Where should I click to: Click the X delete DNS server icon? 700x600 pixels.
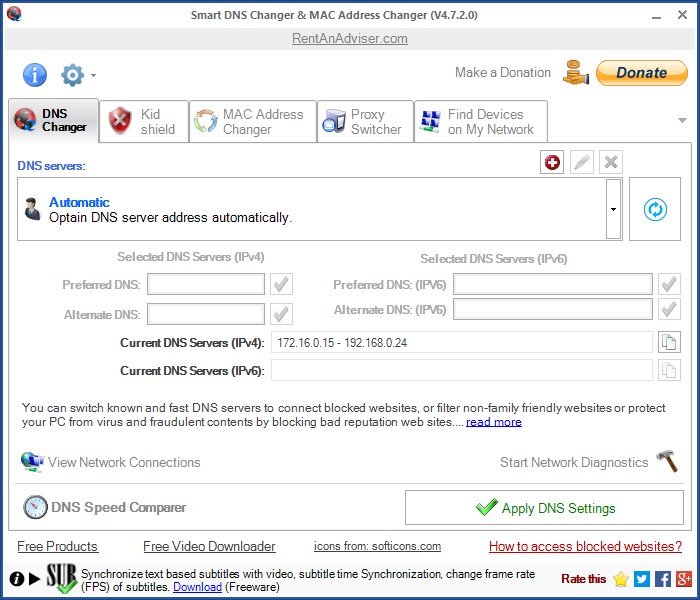611,162
